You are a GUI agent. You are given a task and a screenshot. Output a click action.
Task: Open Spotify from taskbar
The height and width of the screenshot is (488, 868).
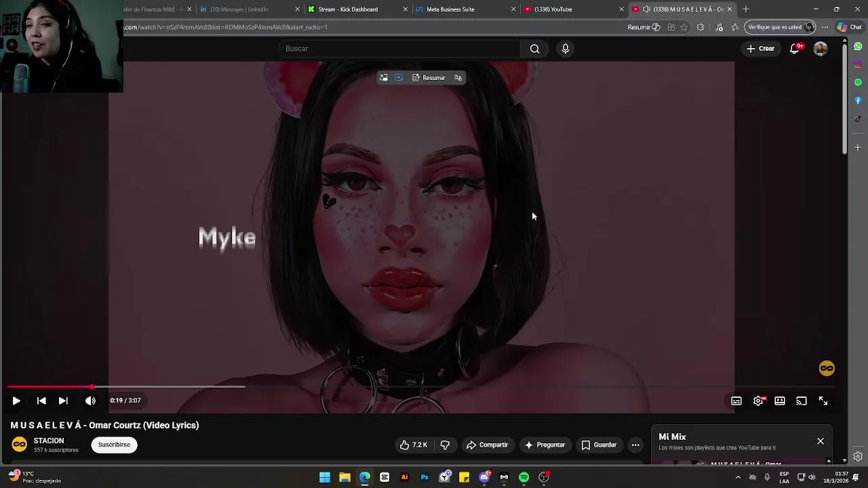tap(524, 477)
